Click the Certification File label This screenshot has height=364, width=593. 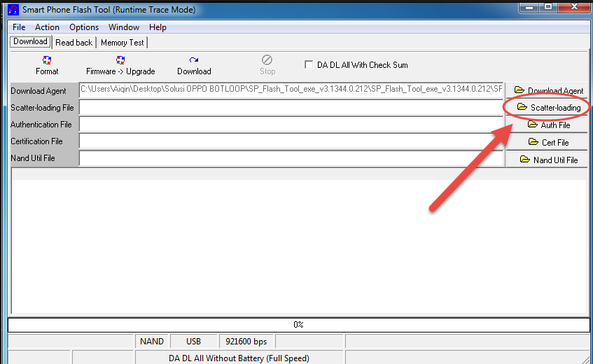click(36, 141)
